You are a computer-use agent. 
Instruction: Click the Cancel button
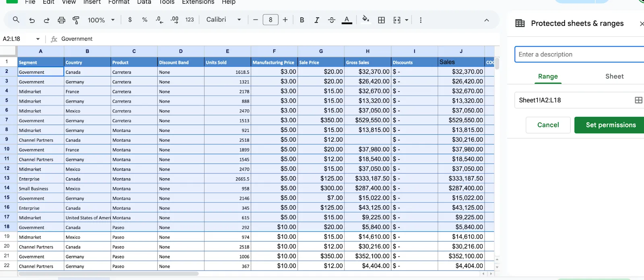point(548,125)
